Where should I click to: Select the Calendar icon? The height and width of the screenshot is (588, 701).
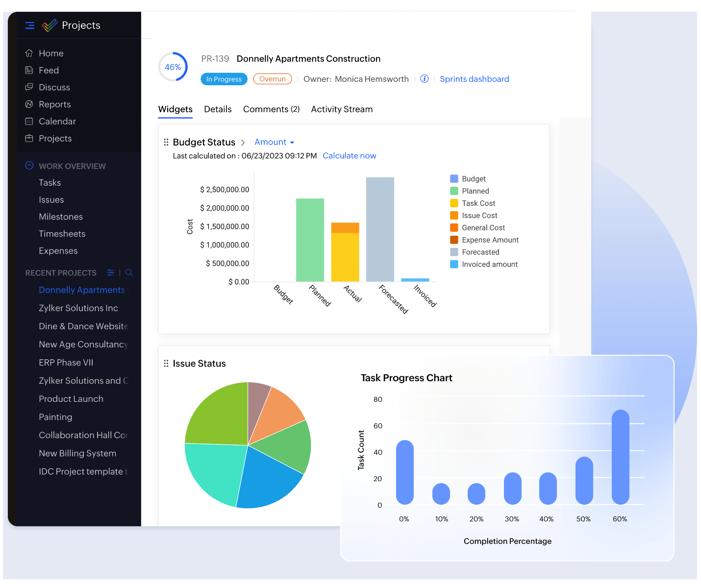point(29,121)
